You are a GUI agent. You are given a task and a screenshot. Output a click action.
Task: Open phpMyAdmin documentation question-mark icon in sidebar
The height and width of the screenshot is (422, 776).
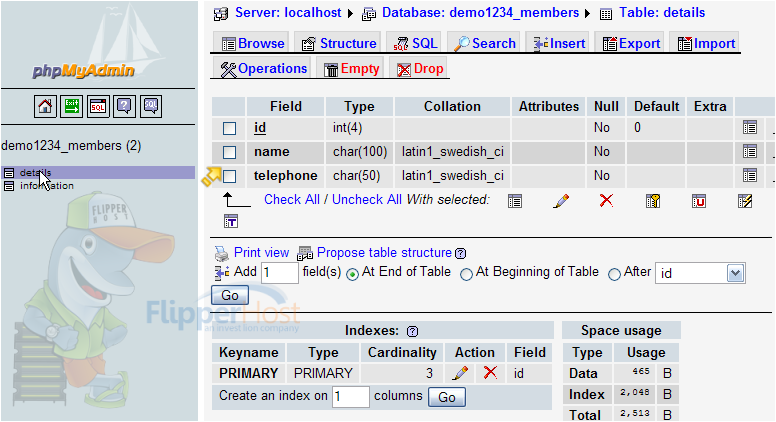124,106
